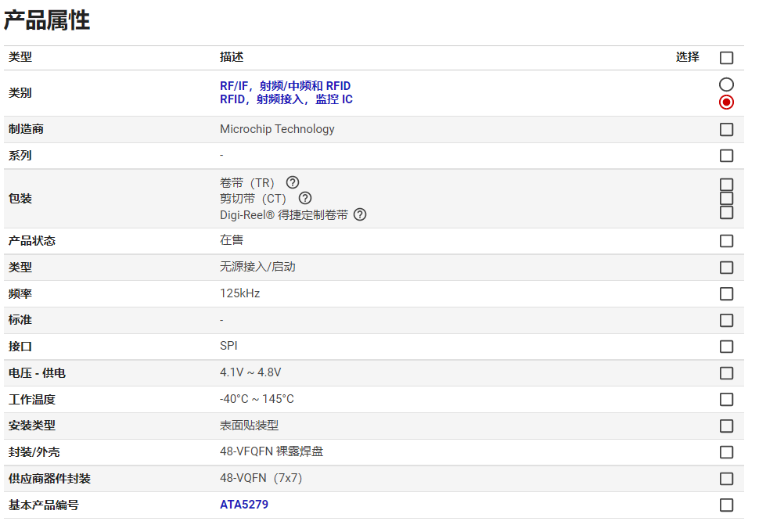This screenshot has height=532, width=759.
Task: Check the 系列 row checkbox
Action: (726, 156)
